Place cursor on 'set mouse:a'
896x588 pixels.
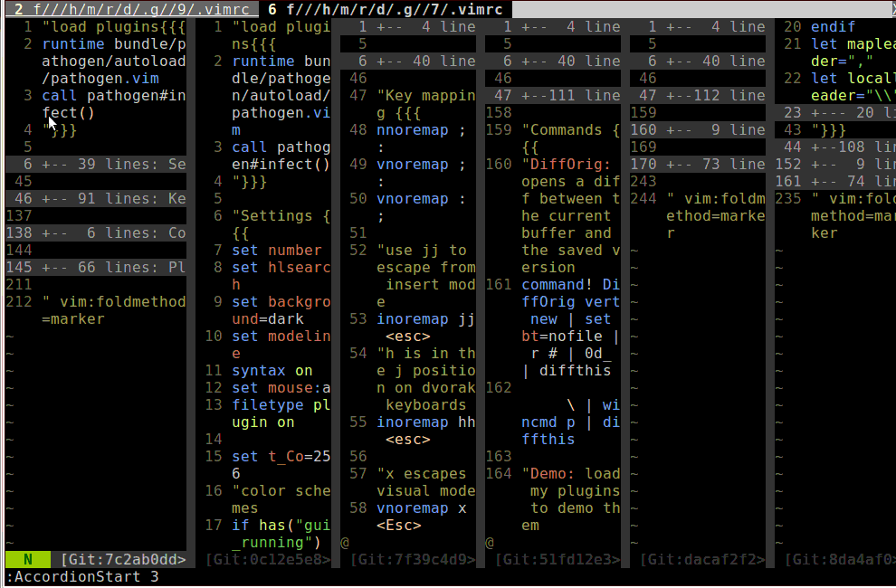(x=281, y=387)
